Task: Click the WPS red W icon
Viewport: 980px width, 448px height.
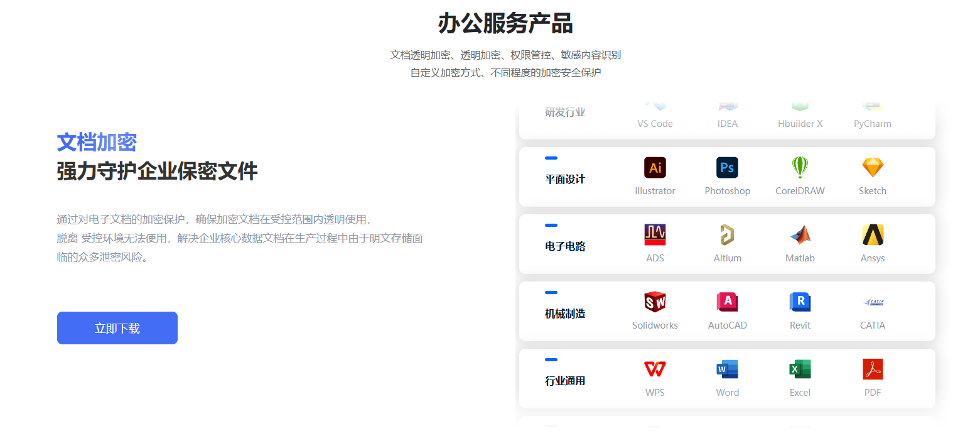Action: [655, 369]
